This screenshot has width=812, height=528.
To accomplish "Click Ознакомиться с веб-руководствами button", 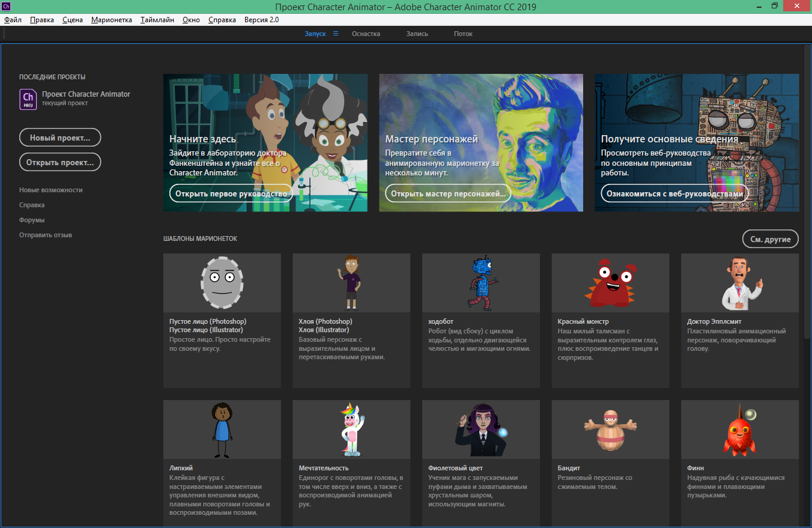I will 675,193.
